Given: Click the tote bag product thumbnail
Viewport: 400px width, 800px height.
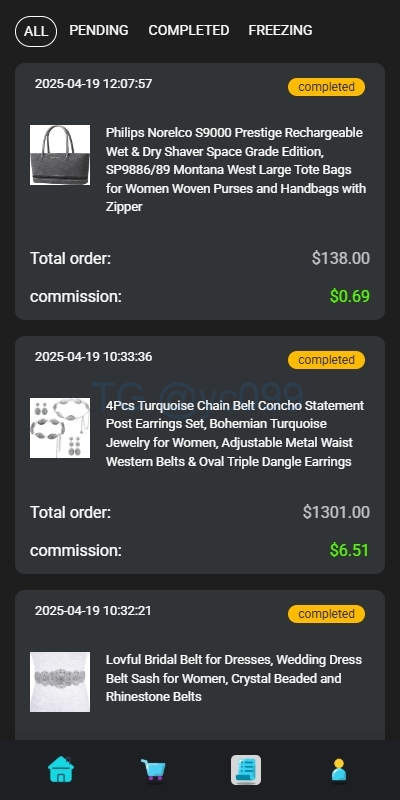Looking at the screenshot, I should [x=60, y=155].
